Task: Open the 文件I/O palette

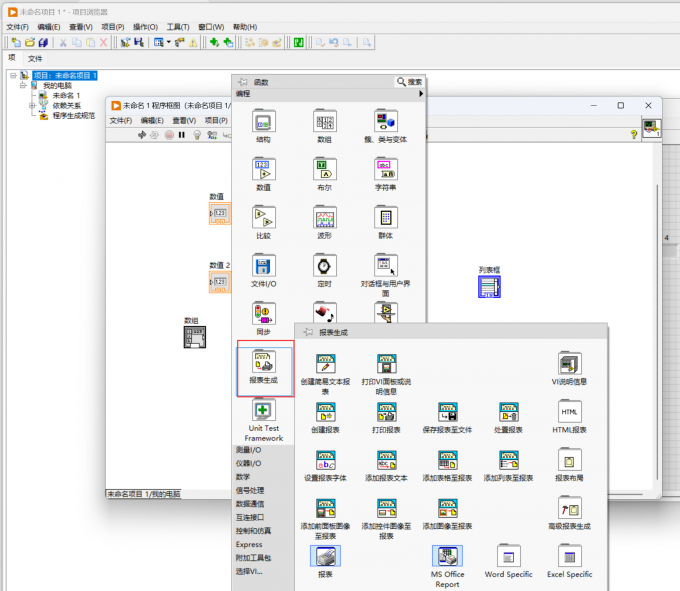Action: click(264, 265)
